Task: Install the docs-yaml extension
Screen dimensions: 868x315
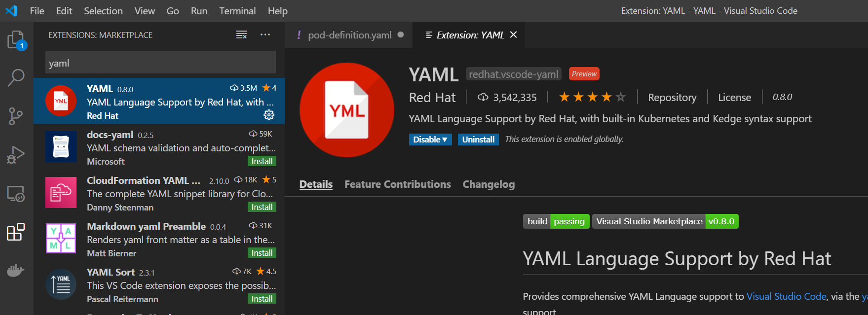Action: tap(262, 161)
